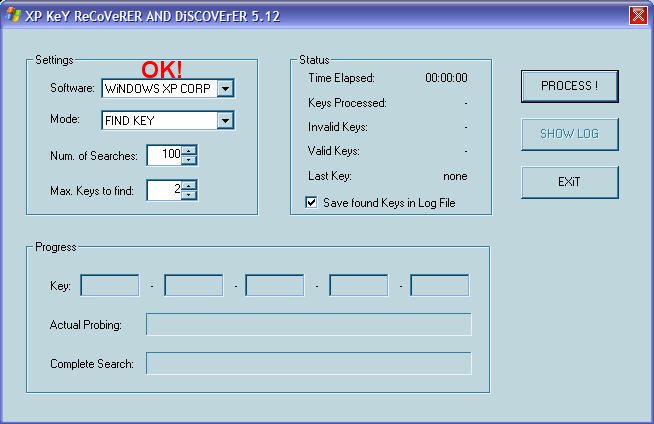The height and width of the screenshot is (424, 654).
Task: Select the FIND KEY mode combo box
Action: (x=168, y=120)
